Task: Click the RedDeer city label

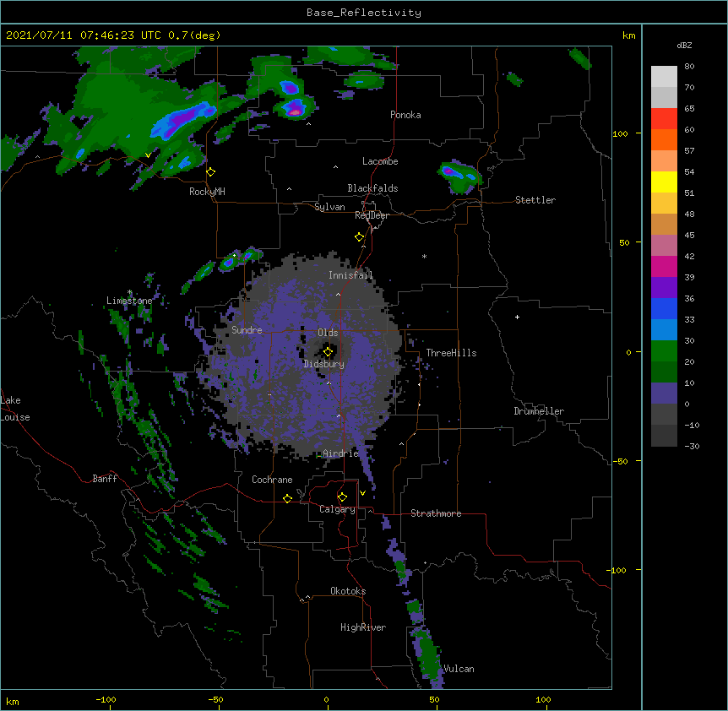Action: 372,215
